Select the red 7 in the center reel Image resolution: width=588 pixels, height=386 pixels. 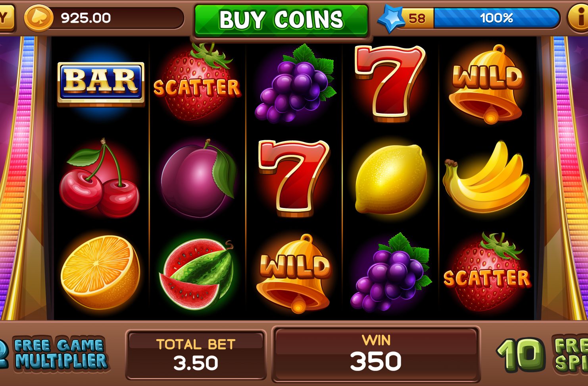click(x=294, y=178)
